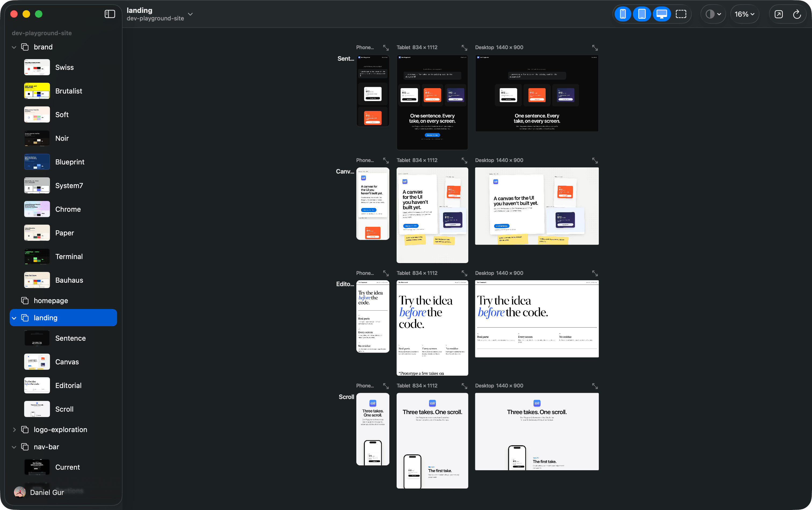The image size is (812, 510).
Task: Select the Canvas variant under landing
Action: tap(63, 362)
